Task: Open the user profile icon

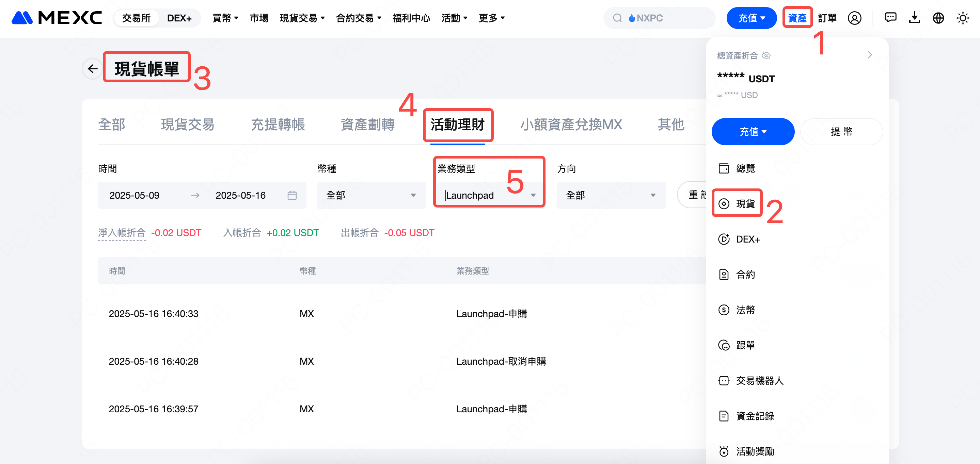Action: (854, 18)
